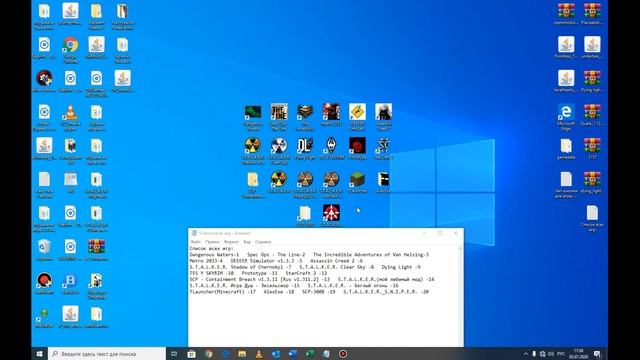
Task: Open File Explorer from taskbar
Action: point(242,354)
